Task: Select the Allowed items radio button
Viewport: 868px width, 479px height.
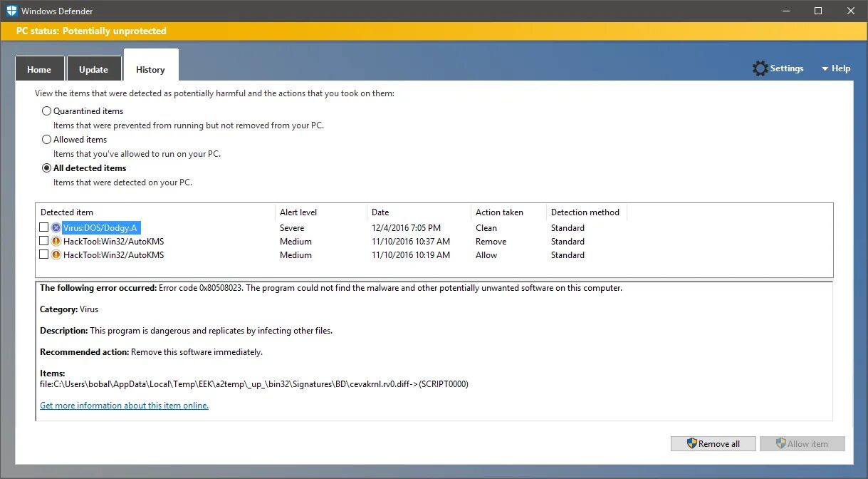Action: click(x=47, y=140)
